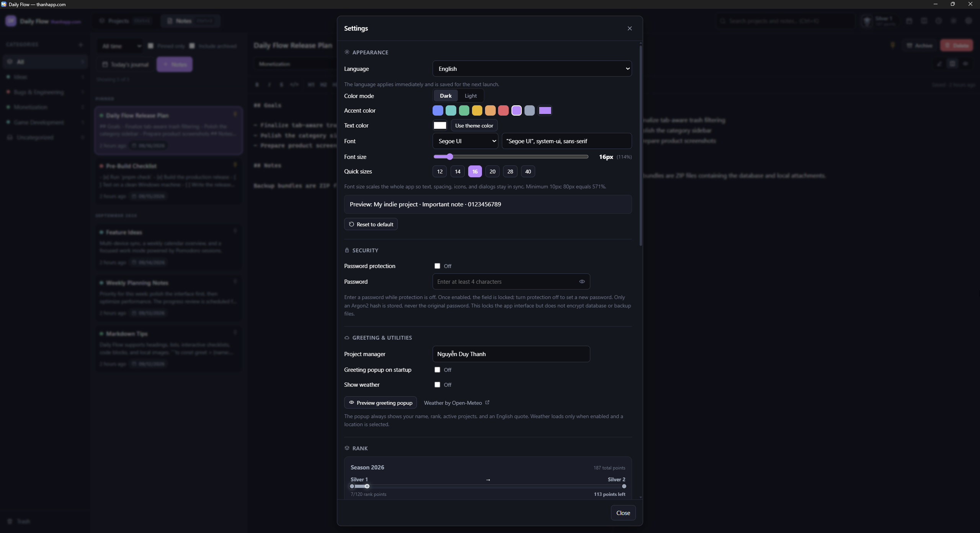Click Use theme color button
This screenshot has height=533, width=980.
click(x=474, y=126)
